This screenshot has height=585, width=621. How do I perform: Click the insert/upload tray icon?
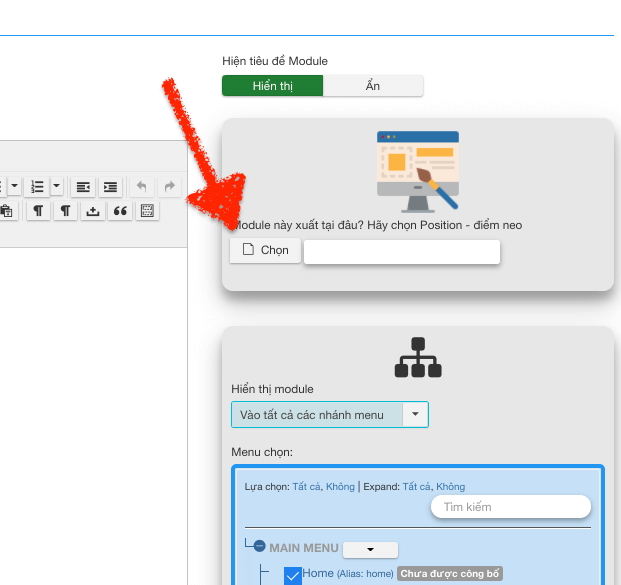(93, 211)
